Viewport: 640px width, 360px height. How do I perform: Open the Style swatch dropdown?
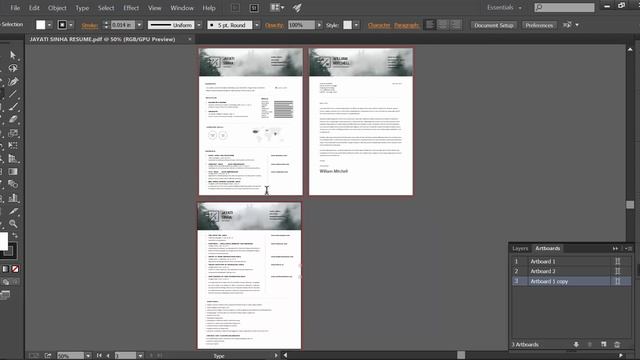[x=356, y=25]
